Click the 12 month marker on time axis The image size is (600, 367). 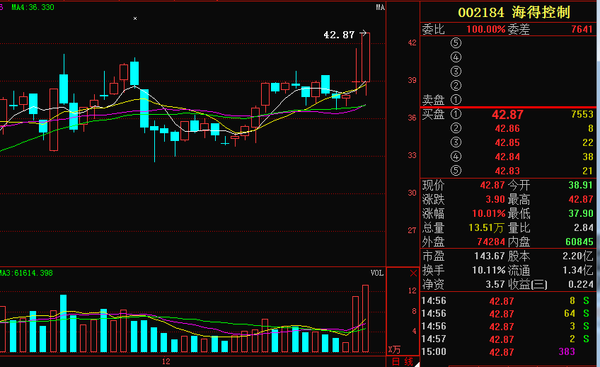(166, 361)
